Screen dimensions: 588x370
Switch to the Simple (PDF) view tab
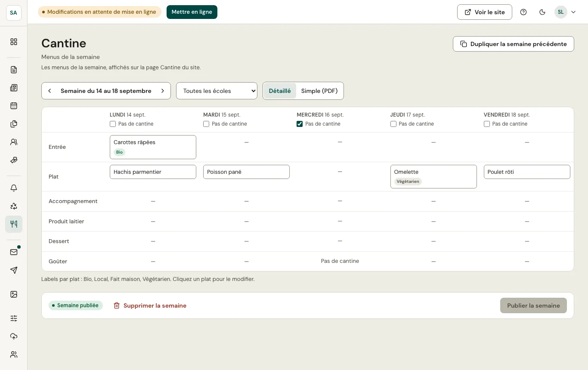[x=319, y=91]
